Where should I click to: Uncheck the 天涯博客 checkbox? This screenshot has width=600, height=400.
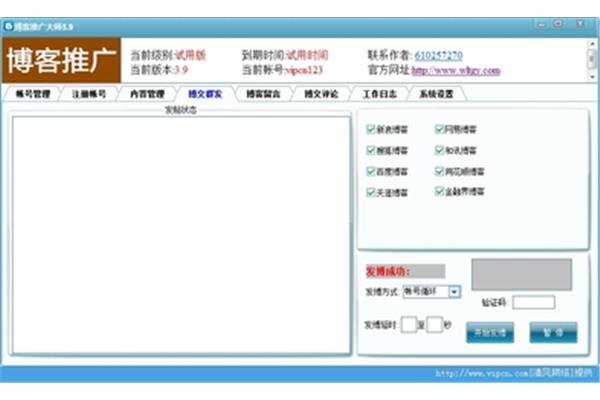pos(370,192)
